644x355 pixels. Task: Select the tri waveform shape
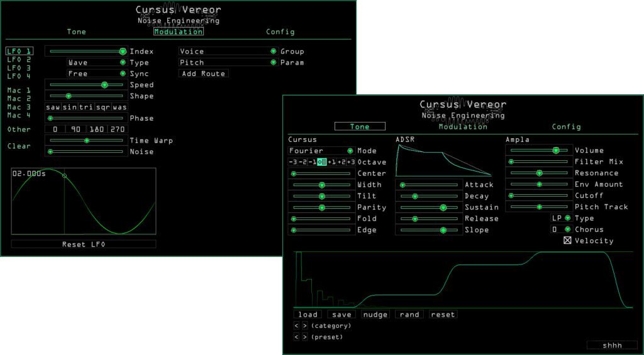(86, 107)
